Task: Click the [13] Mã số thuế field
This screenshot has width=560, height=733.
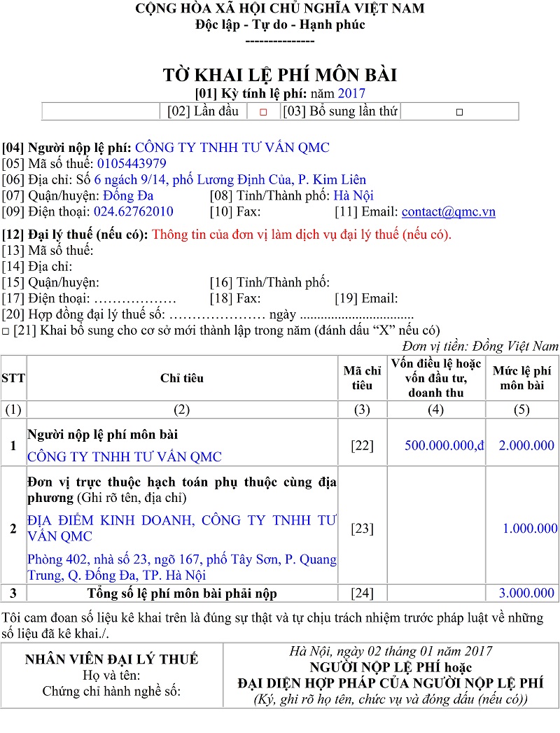Action: (48, 251)
